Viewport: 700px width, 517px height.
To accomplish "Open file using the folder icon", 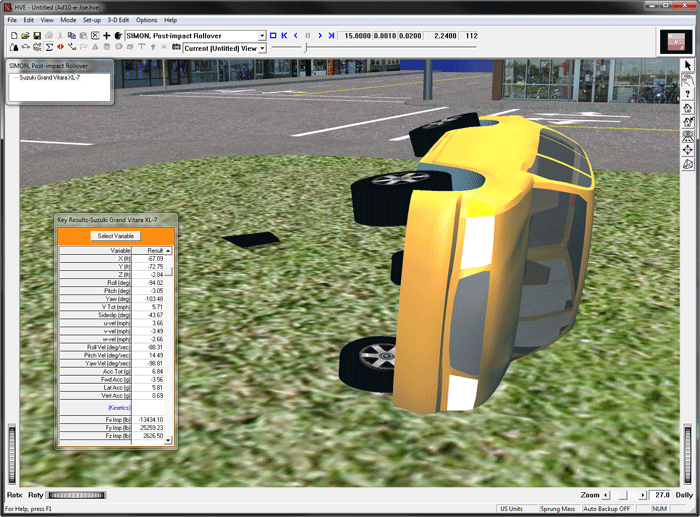I will click(25, 35).
